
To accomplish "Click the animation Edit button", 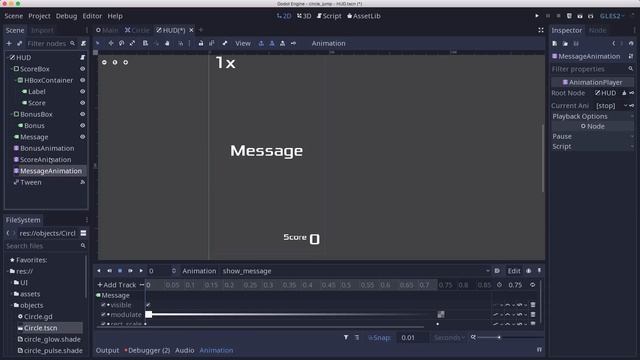I will pyautogui.click(x=514, y=271).
